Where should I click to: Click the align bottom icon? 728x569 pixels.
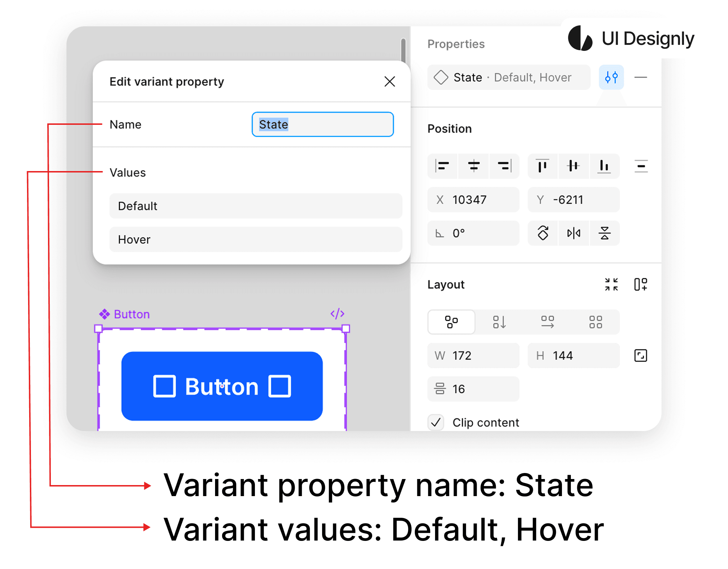604,166
